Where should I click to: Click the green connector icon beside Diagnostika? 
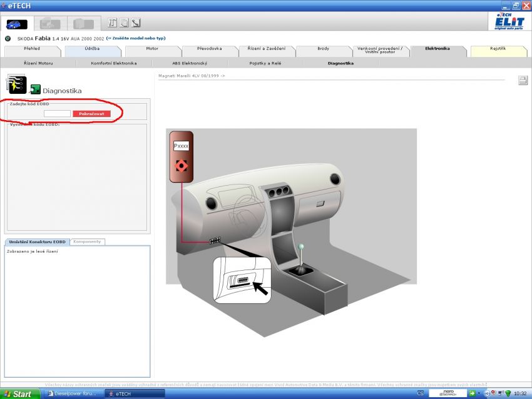(35, 89)
